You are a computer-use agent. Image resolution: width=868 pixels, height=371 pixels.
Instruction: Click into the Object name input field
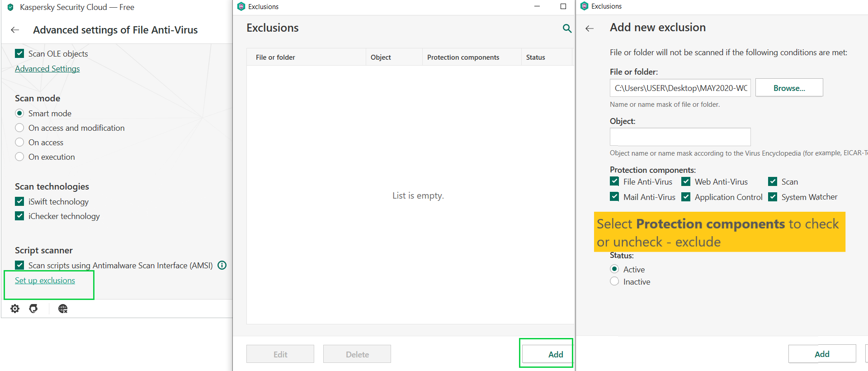pos(680,137)
